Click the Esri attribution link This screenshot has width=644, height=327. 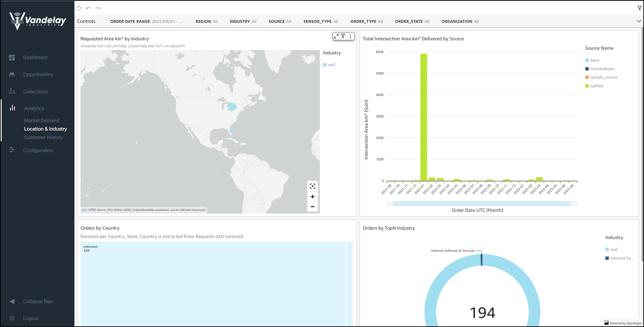coord(84,210)
